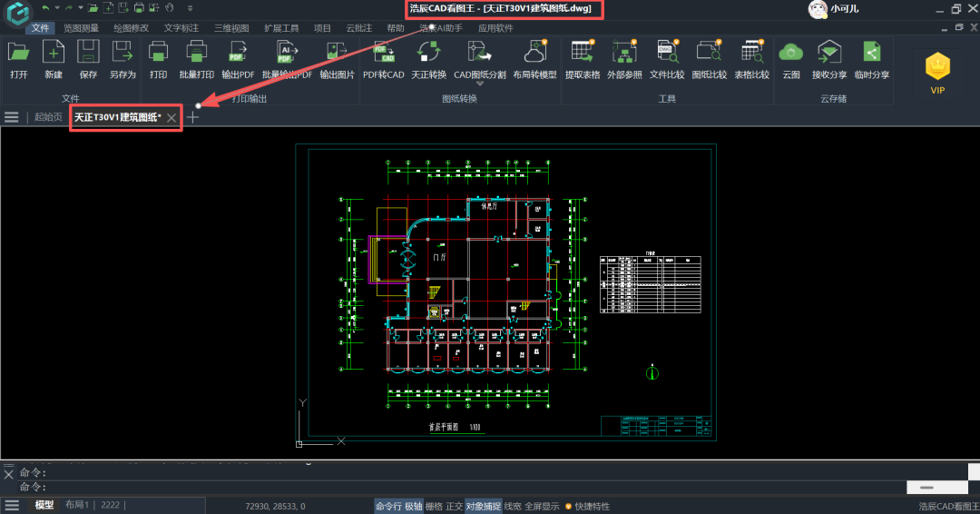Image resolution: width=980 pixels, height=514 pixels.
Task: Open 云图 cloud drawings
Action: click(791, 53)
